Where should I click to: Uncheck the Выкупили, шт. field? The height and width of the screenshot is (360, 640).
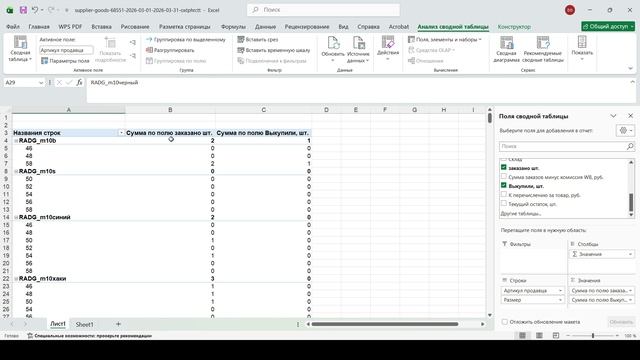(504, 185)
